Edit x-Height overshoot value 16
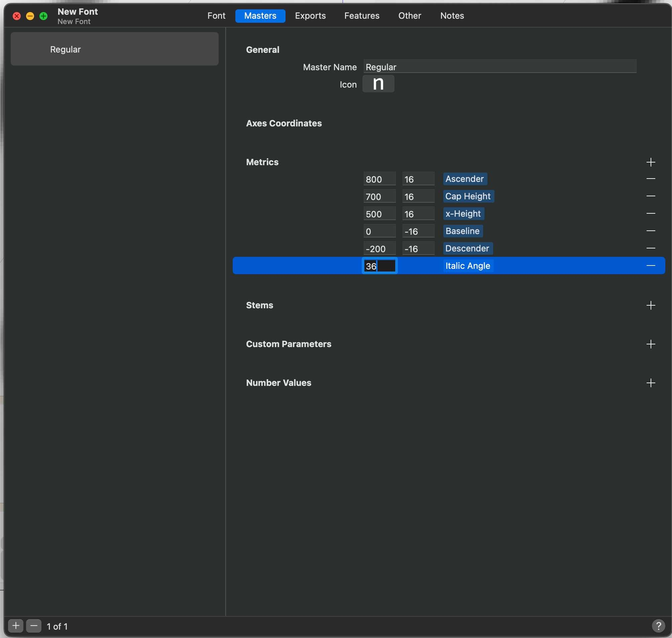 click(x=418, y=214)
